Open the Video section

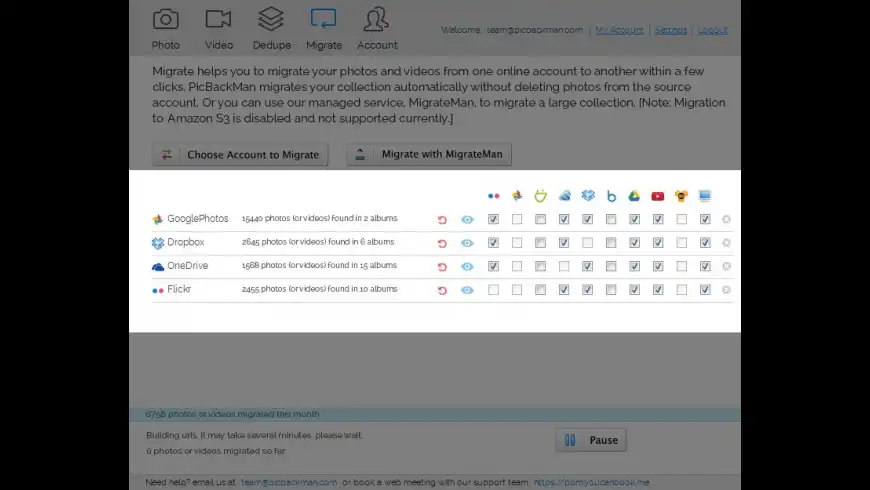point(219,29)
